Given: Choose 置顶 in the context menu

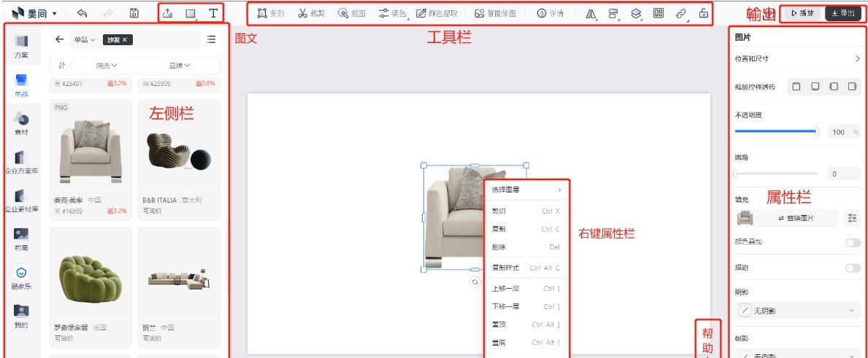Looking at the screenshot, I should pyautogui.click(x=526, y=324).
